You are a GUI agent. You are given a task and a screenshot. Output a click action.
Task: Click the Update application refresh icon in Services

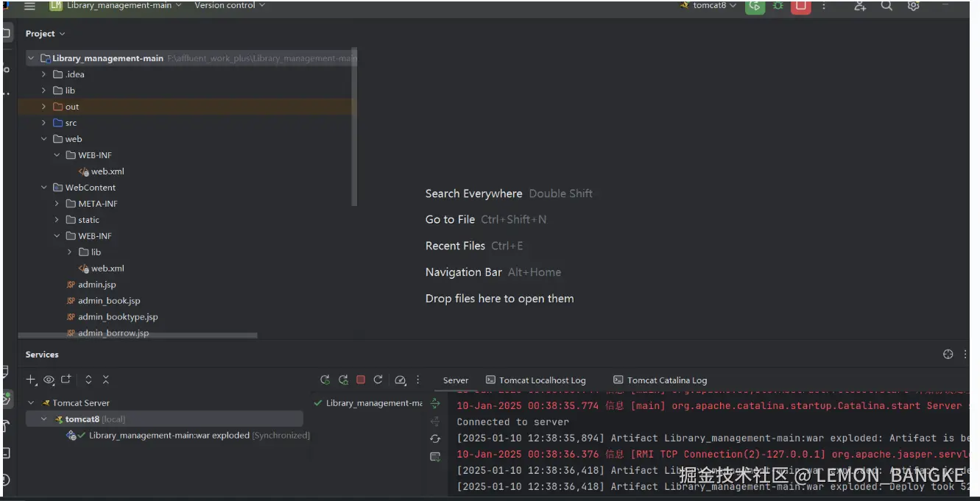coord(378,380)
